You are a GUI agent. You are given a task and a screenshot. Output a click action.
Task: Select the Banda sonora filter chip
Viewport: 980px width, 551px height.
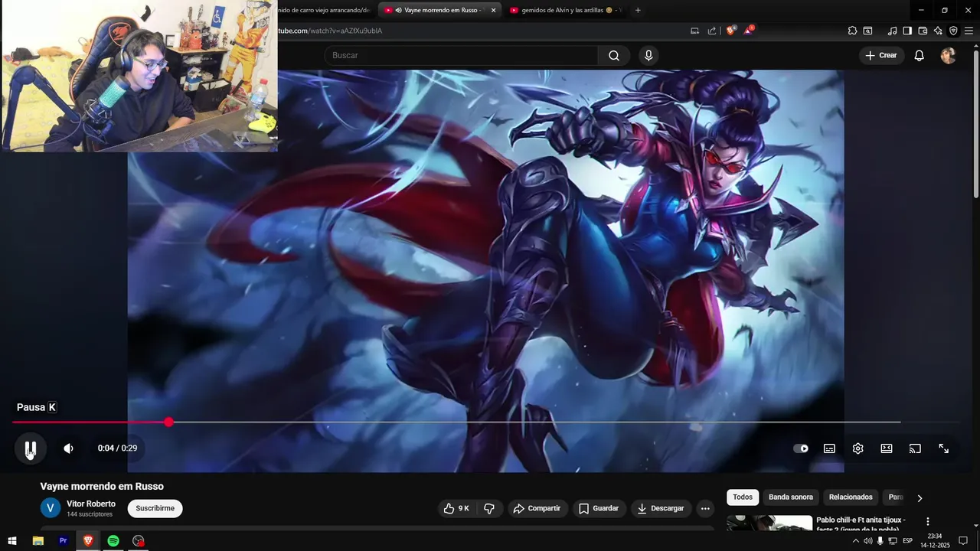point(791,497)
